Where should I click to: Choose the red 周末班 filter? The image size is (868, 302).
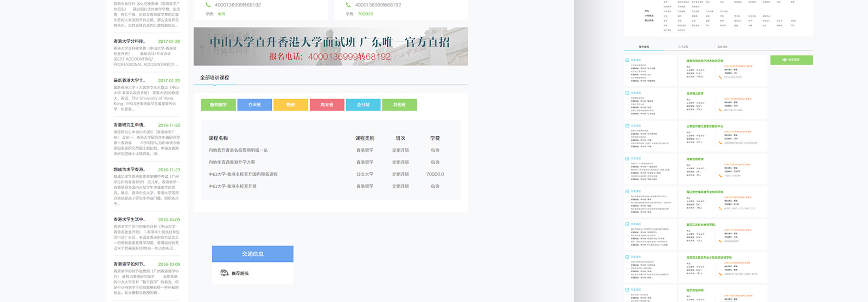pos(327,105)
